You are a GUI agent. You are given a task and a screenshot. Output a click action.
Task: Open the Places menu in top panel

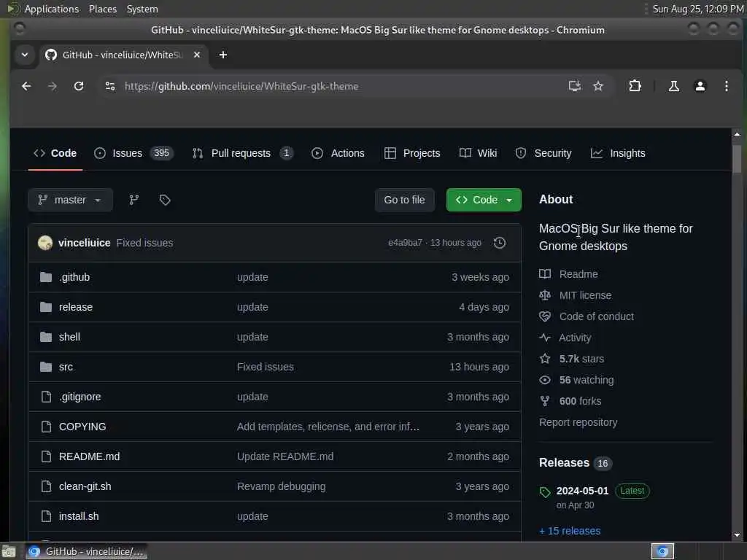click(x=102, y=9)
